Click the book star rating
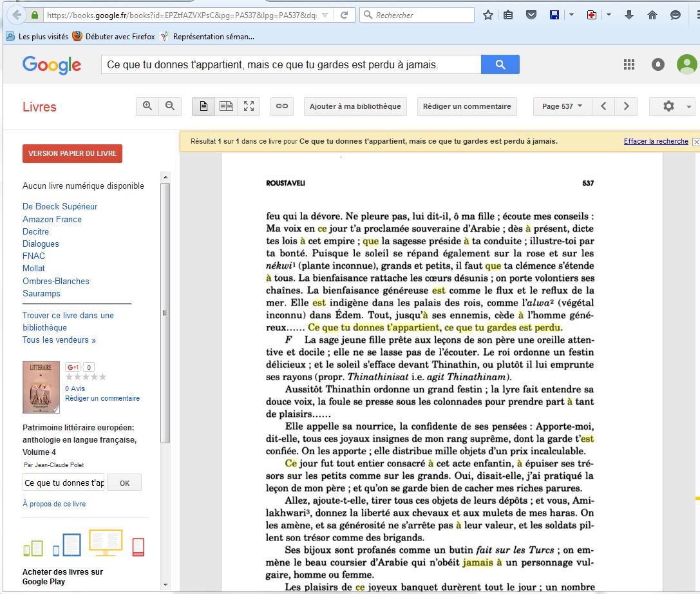700x594 pixels. pos(86,377)
